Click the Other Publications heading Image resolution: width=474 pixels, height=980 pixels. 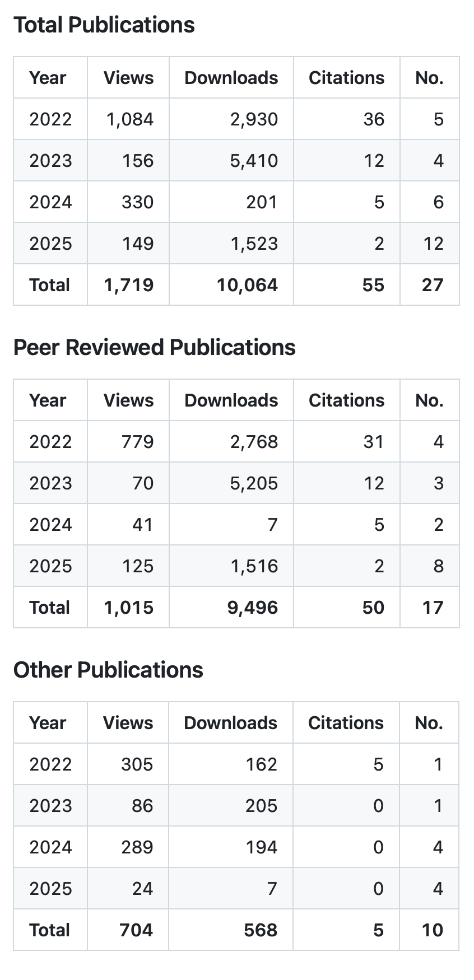[x=108, y=670]
